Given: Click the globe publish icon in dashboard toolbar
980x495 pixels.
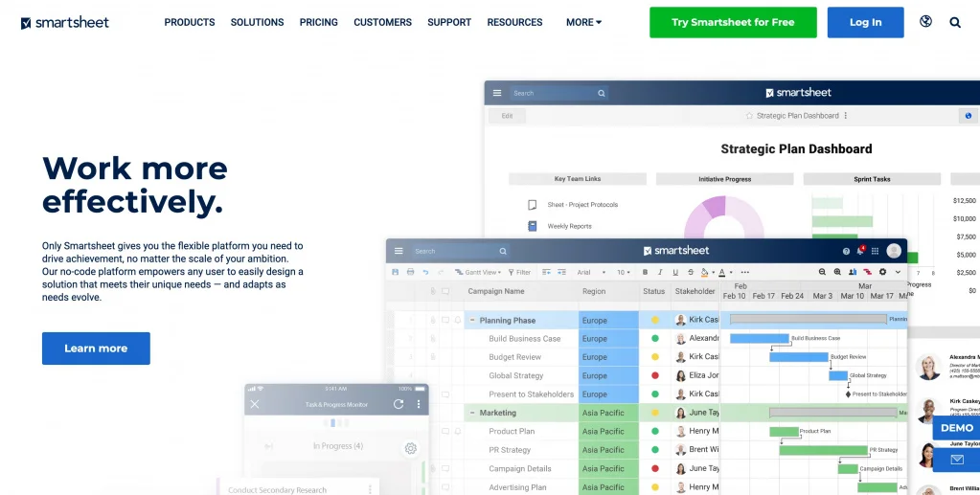Looking at the screenshot, I should (x=969, y=116).
